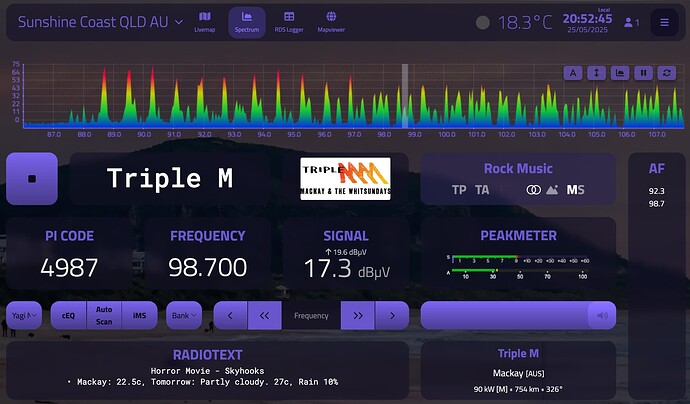Switch to the Spectrum tab
Screen dimensions: 690x404
click(x=247, y=22)
